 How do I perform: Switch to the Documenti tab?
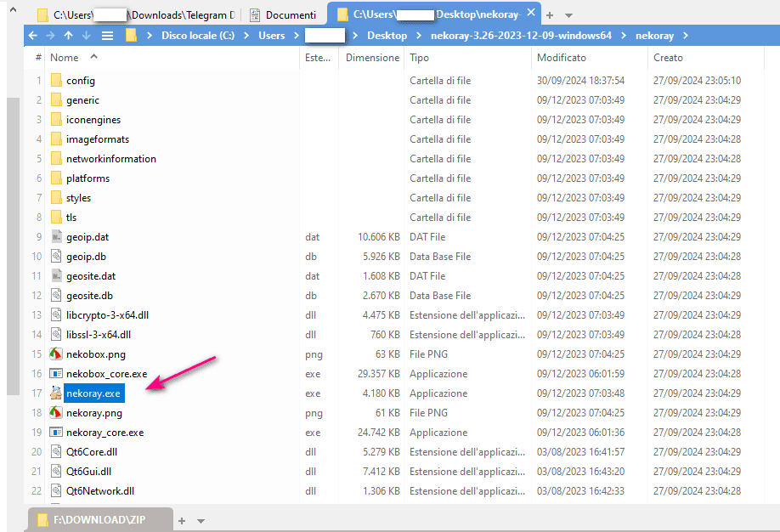click(283, 15)
